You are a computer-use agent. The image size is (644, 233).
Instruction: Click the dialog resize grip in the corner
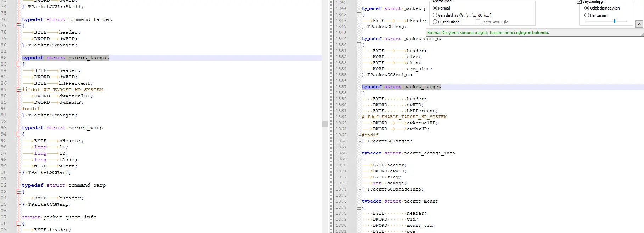tap(642, 35)
